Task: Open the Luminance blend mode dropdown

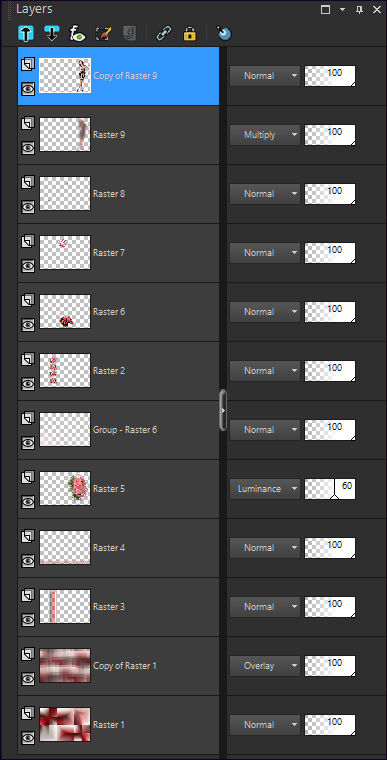Action: coord(265,489)
